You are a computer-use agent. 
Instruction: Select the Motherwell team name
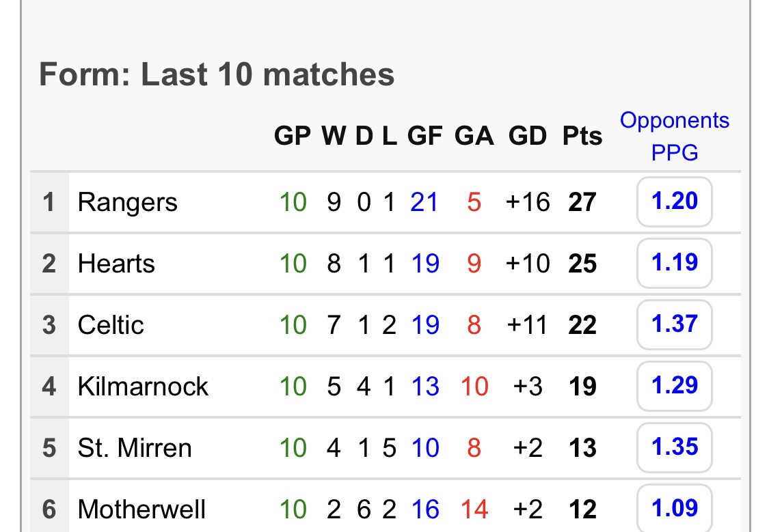coord(141,509)
